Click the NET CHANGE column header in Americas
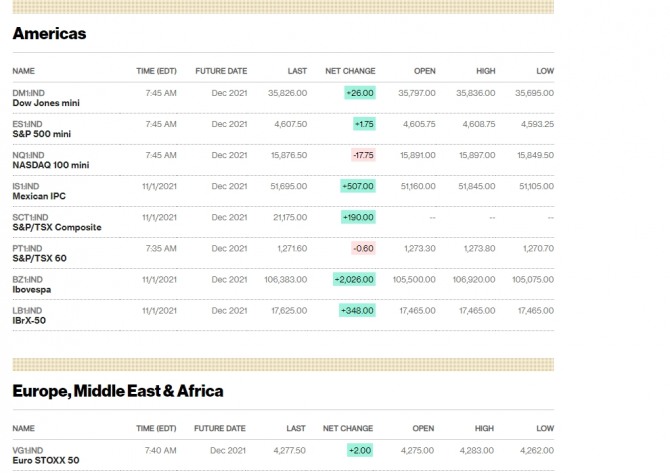The width and height of the screenshot is (670, 473). (x=350, y=71)
